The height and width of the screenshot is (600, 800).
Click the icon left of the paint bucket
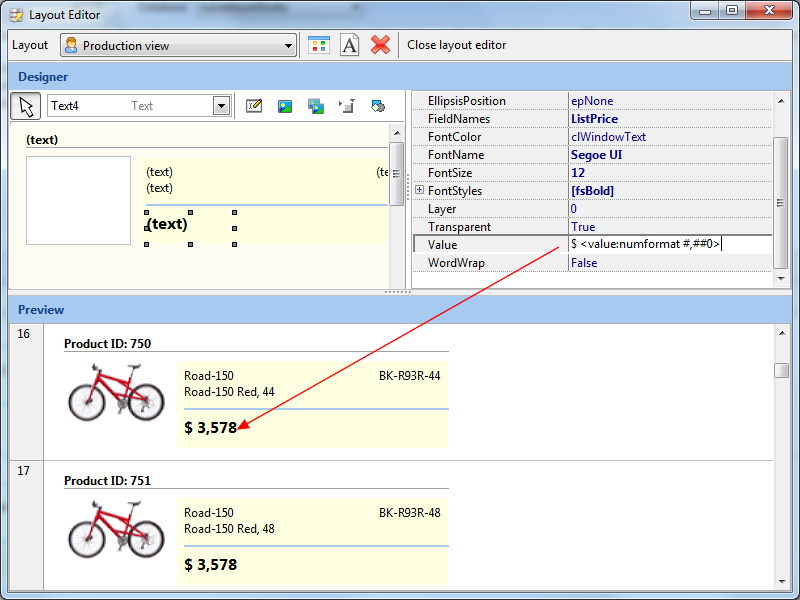(x=347, y=106)
